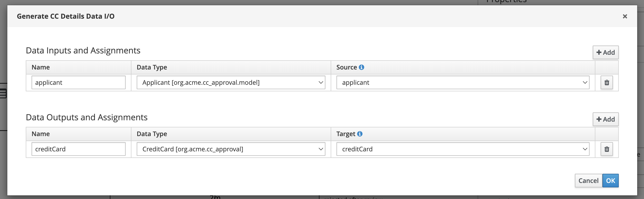Click the Data Inputs Data Type header
644x199 pixels.
point(152,67)
